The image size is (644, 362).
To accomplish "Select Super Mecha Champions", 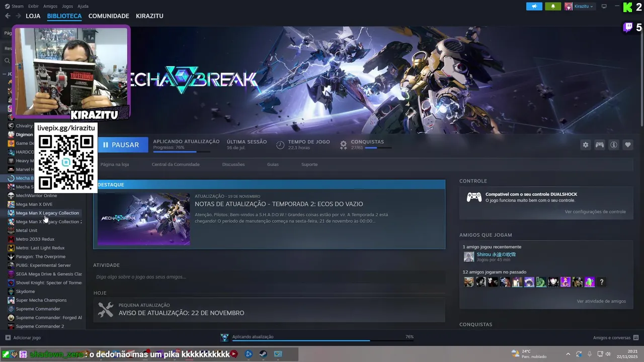I will (x=41, y=300).
